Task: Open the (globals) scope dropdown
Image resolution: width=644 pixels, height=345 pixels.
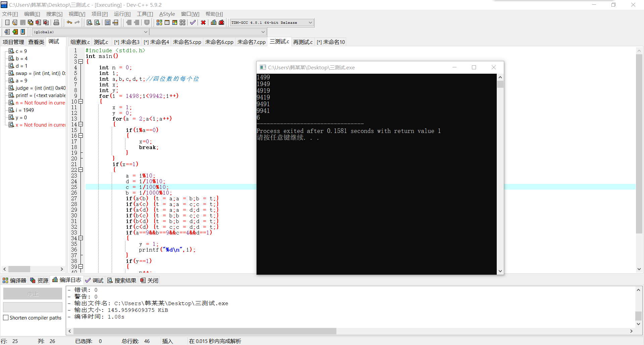Action: click(x=91, y=32)
